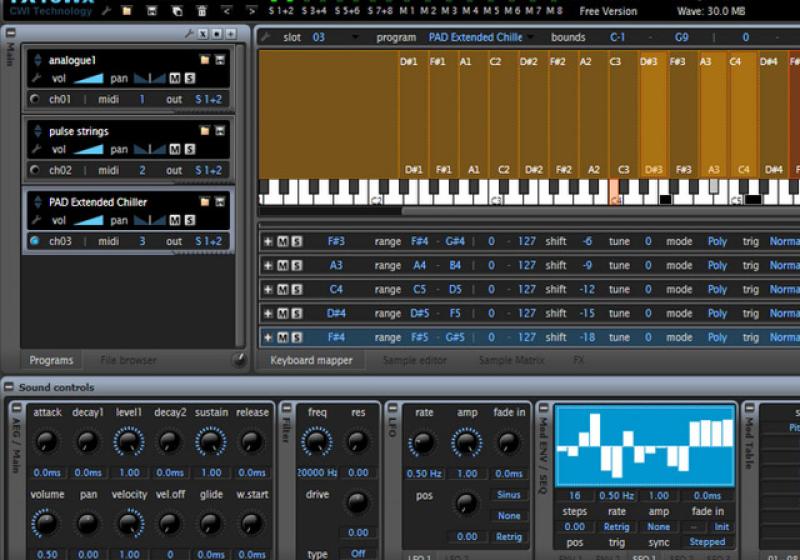The image size is (800, 560).
Task: Click the trash icon in the top toolbar
Action: point(201,11)
